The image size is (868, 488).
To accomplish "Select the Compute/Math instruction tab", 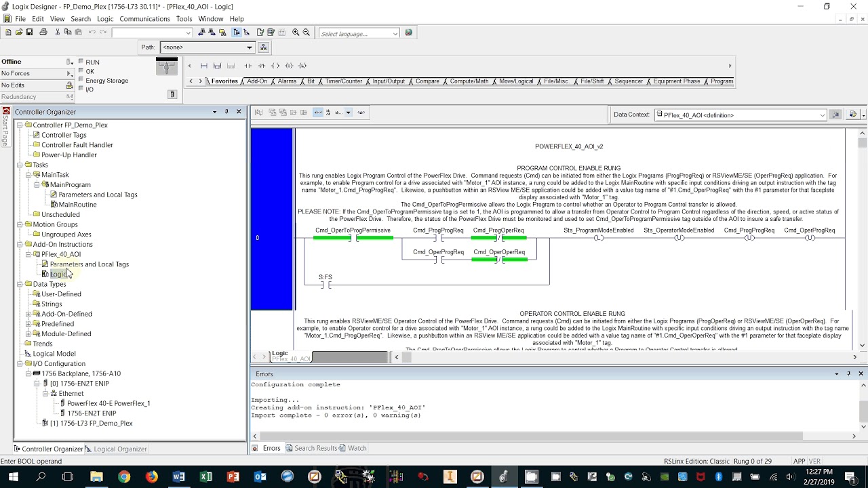I will [469, 81].
